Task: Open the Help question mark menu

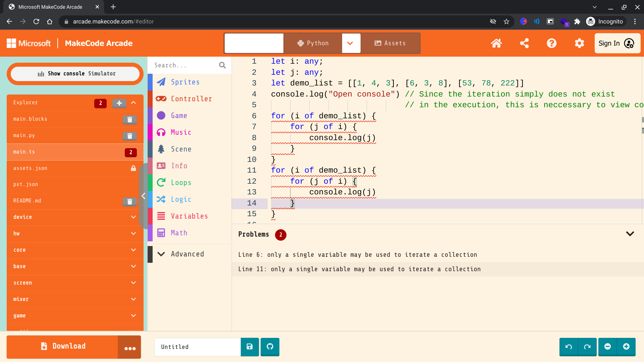Action: [551, 43]
